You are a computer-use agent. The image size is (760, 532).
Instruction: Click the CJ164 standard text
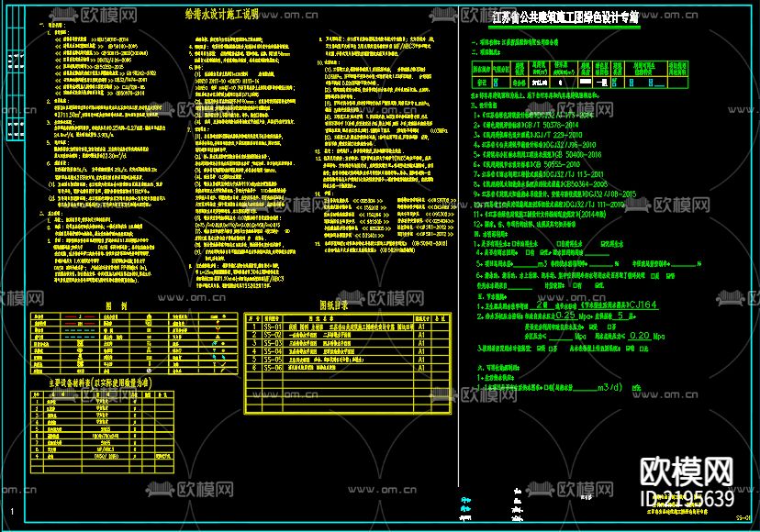[x=643, y=305]
